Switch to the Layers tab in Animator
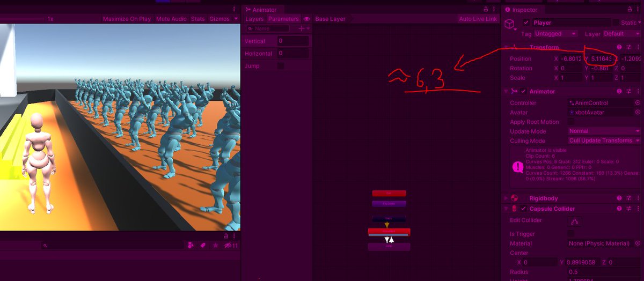 254,19
